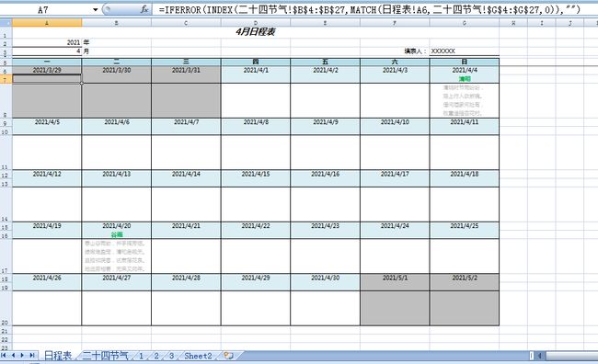Open sheet tab named 3
This screenshot has height=364, width=598.
coord(172,356)
